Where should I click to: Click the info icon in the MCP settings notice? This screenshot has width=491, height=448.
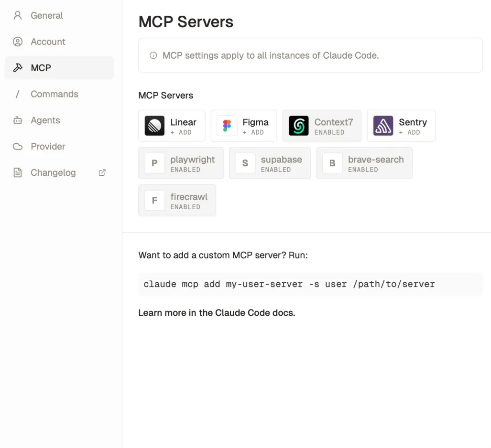tap(153, 55)
